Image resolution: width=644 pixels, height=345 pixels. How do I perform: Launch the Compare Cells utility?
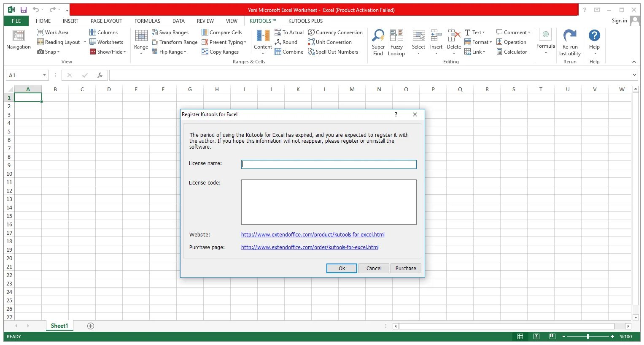[x=222, y=32]
